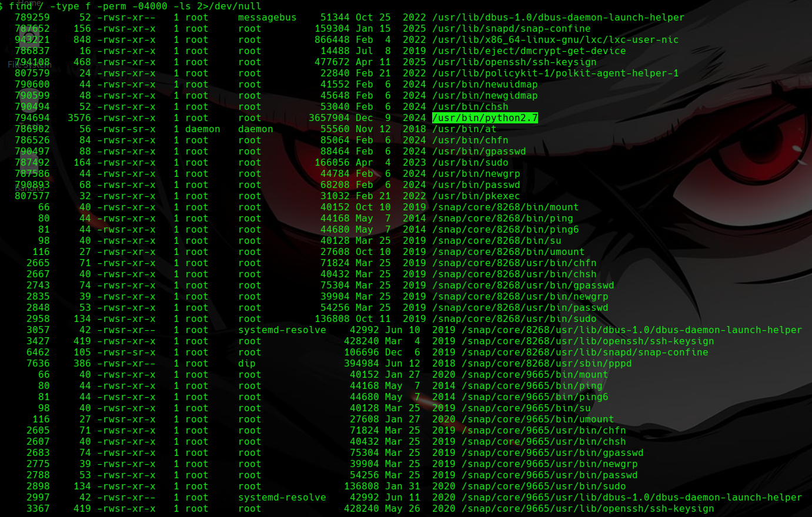Select the highlighted /usr/bin/python2.7 path
Viewport: 812px width, 517px height.
point(485,118)
